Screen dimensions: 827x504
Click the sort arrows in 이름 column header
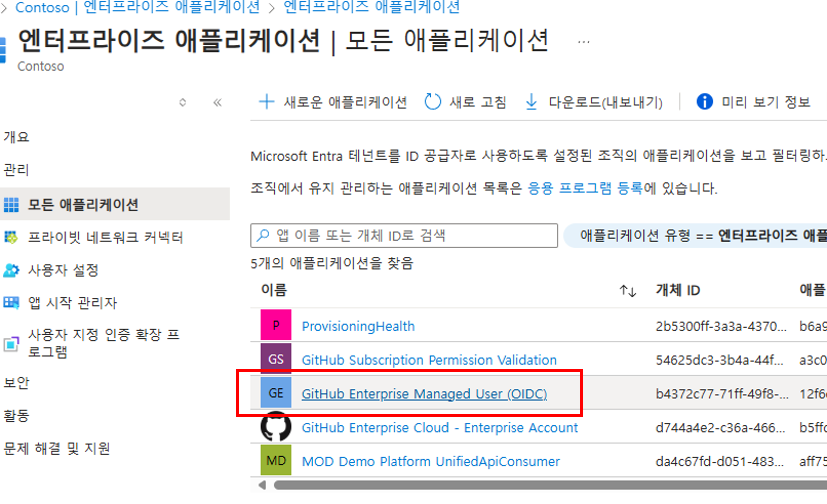tap(628, 290)
